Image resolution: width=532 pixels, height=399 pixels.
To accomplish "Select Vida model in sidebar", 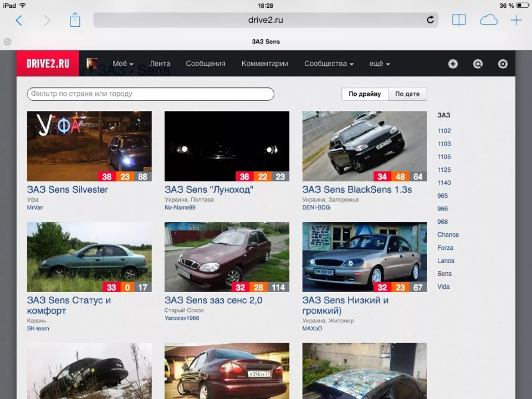I will pyautogui.click(x=443, y=287).
